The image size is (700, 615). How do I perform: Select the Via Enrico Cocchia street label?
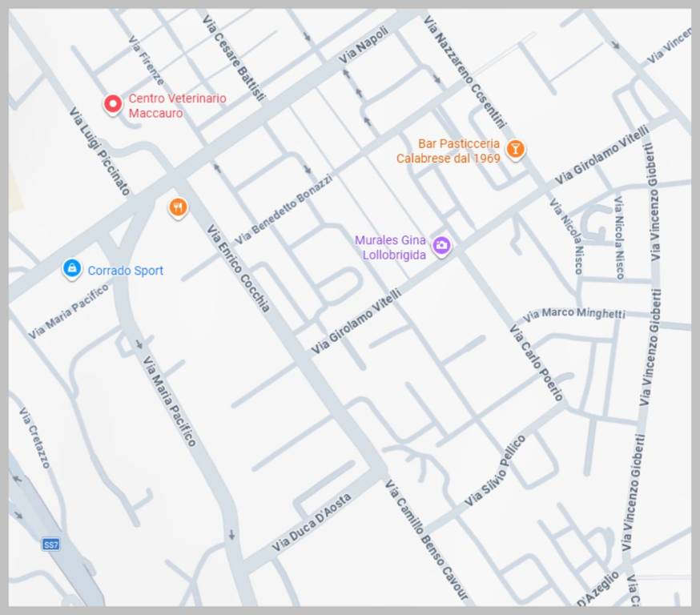pyautogui.click(x=238, y=267)
